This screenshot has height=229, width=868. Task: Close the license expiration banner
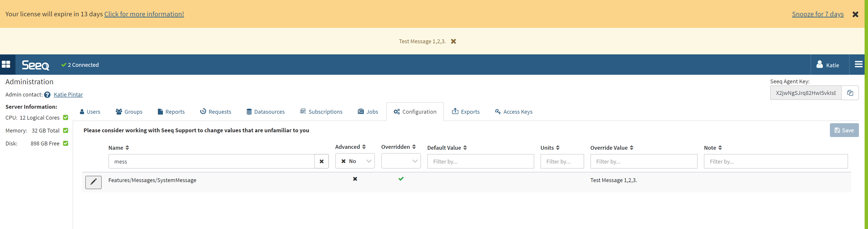coord(855,14)
